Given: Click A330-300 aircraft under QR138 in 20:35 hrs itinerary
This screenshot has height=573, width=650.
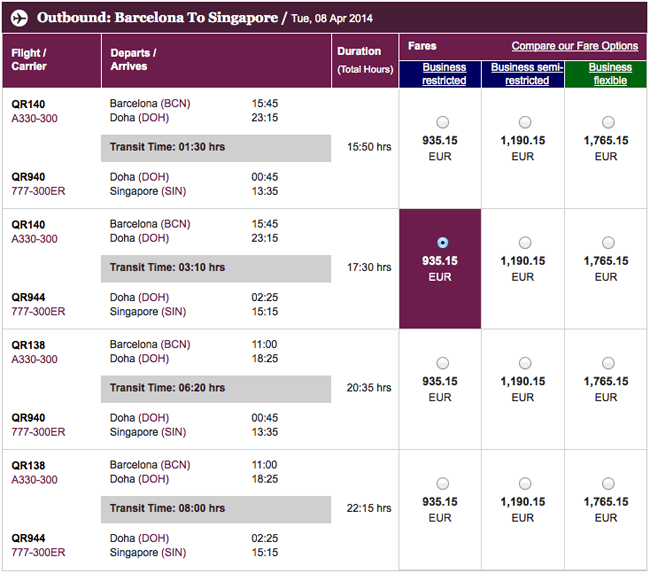Looking at the screenshot, I should pos(34,359).
